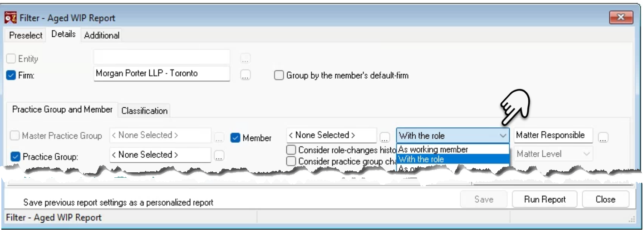The height and width of the screenshot is (230, 644).
Task: Click the Firm name input field
Action: (162, 74)
